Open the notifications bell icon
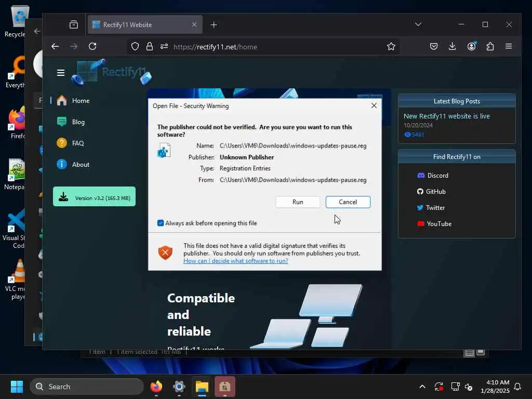This screenshot has width=532, height=399. click(x=517, y=387)
